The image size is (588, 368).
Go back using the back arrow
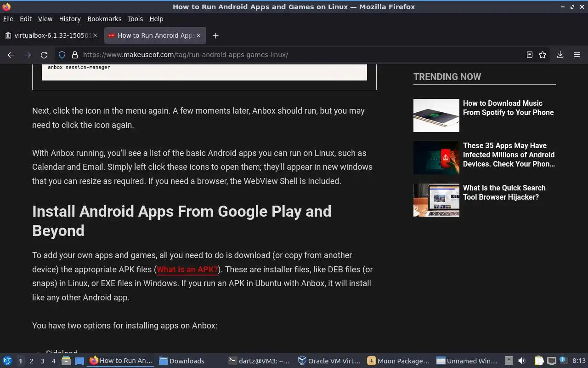(11, 55)
